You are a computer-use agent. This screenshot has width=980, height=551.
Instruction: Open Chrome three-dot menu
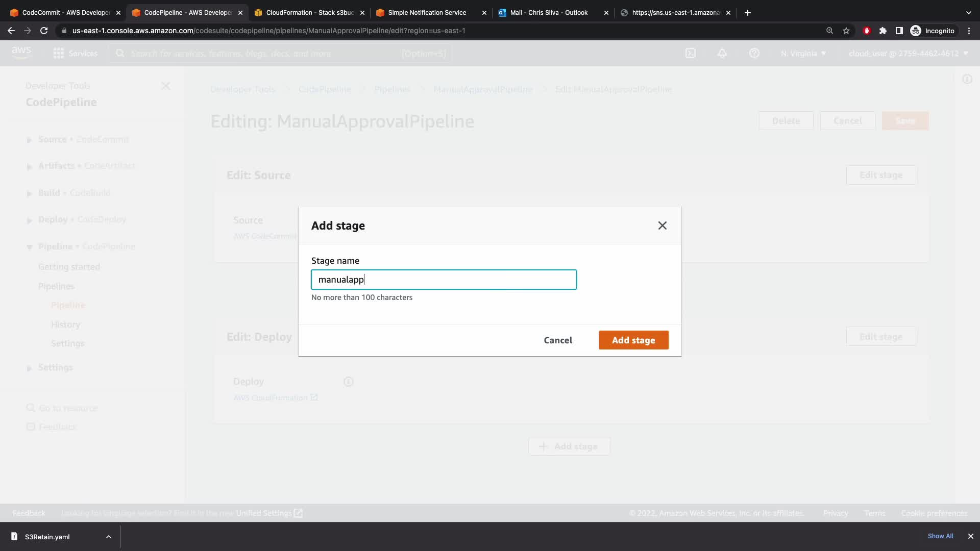pyautogui.click(x=969, y=31)
